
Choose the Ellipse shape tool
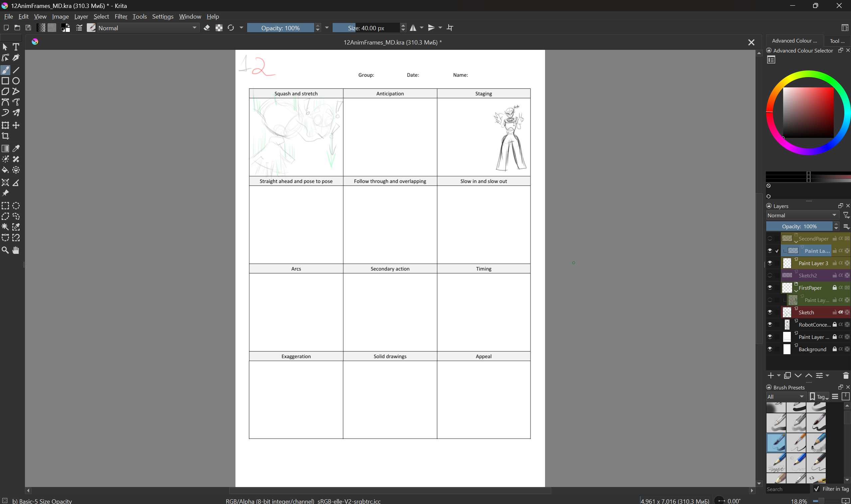[x=16, y=81]
